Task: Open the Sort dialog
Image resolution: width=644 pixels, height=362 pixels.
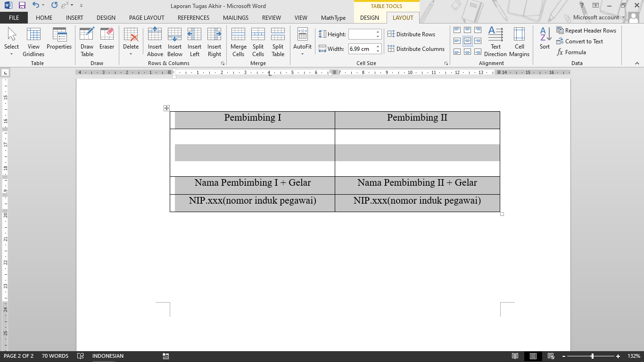Action: (544, 42)
